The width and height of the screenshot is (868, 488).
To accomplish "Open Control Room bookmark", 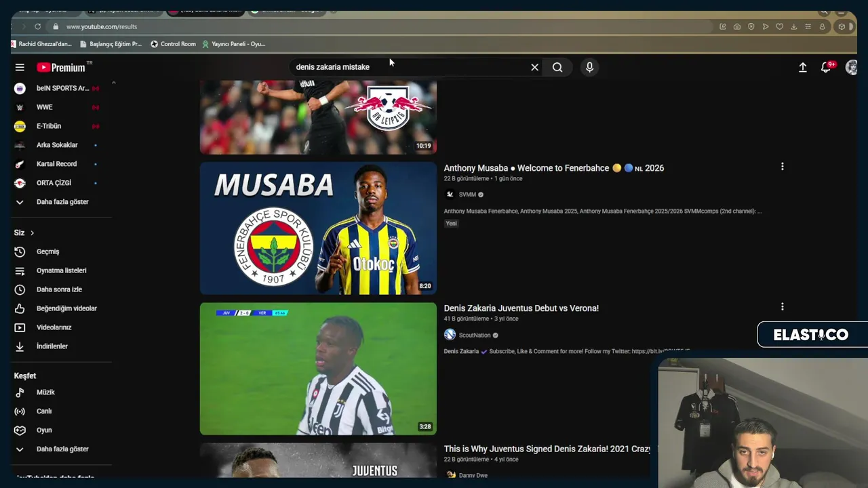I will (x=173, y=44).
